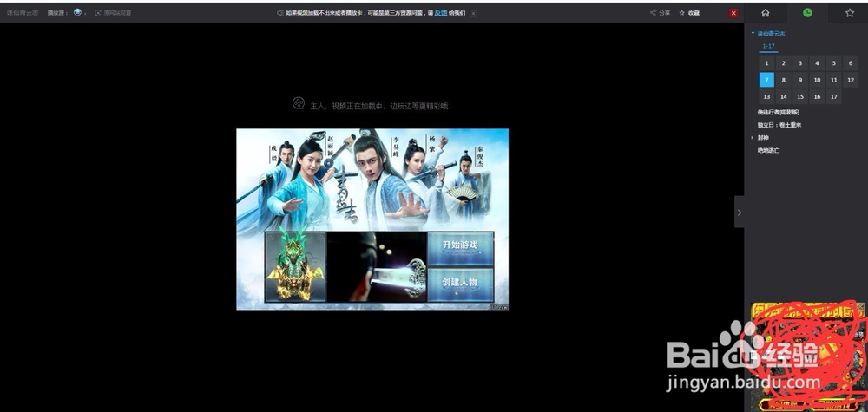Image resolution: width=868 pixels, height=412 pixels.
Task: Click the sword preview image in the ad
Action: pyautogui.click(x=377, y=266)
